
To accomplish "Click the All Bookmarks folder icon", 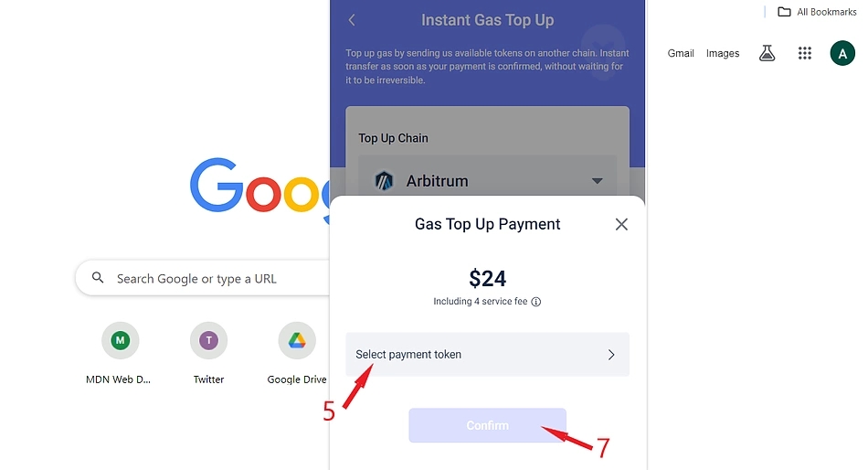I will (784, 12).
